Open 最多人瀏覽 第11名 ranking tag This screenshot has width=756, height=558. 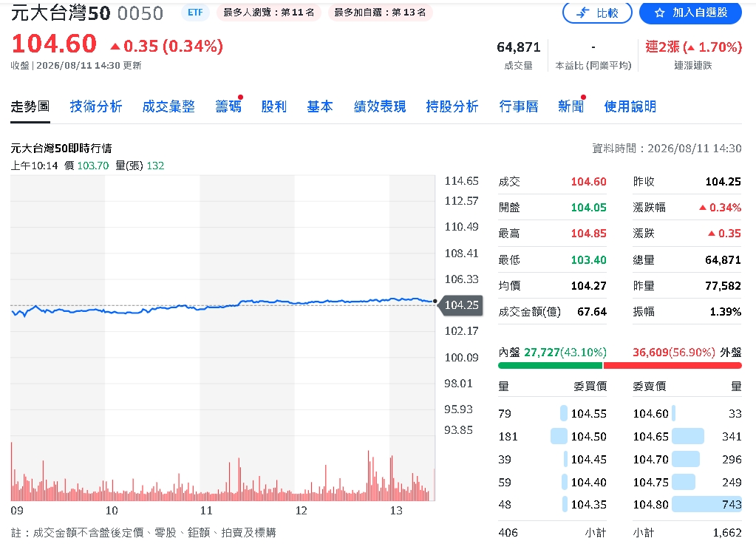(x=268, y=13)
